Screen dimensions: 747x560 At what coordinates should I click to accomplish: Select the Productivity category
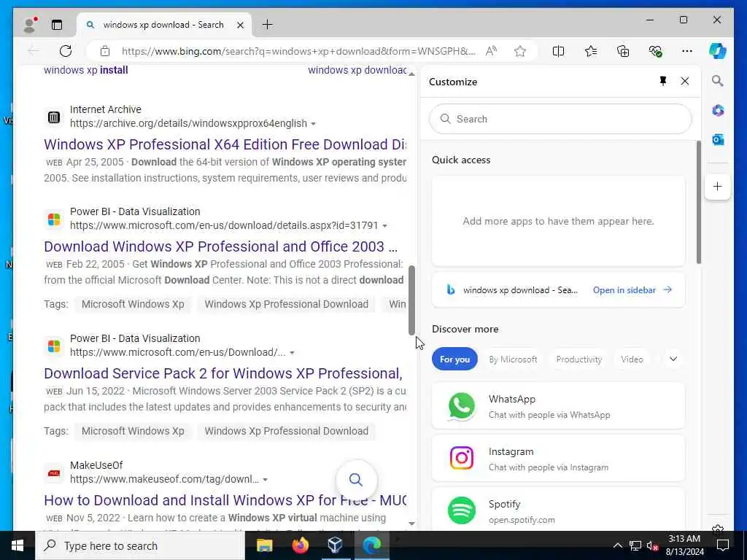578,359
